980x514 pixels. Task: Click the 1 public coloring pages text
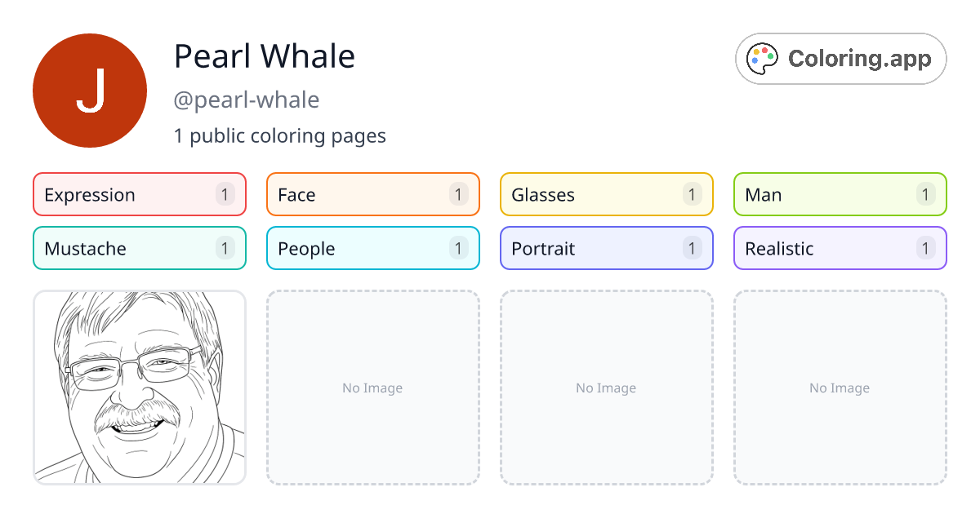[280, 135]
